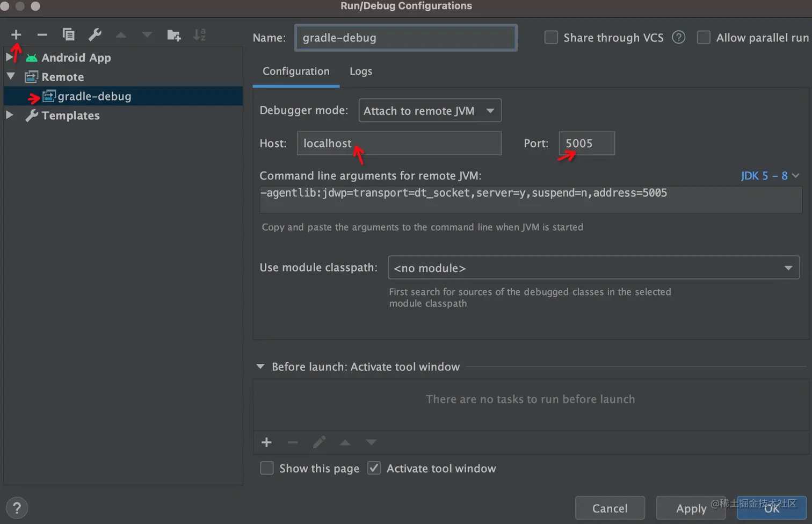812x524 pixels.
Task: Open help for Share through VCS
Action: tap(679, 38)
